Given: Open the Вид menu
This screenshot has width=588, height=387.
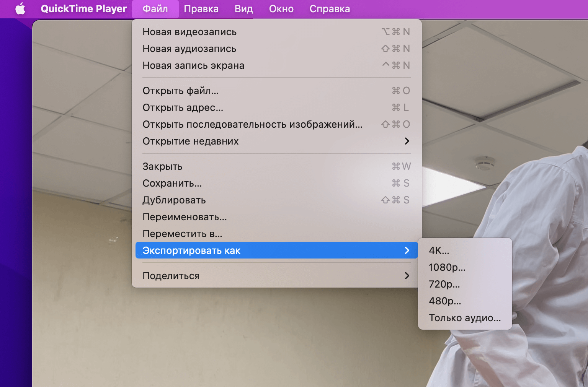Looking at the screenshot, I should [243, 8].
